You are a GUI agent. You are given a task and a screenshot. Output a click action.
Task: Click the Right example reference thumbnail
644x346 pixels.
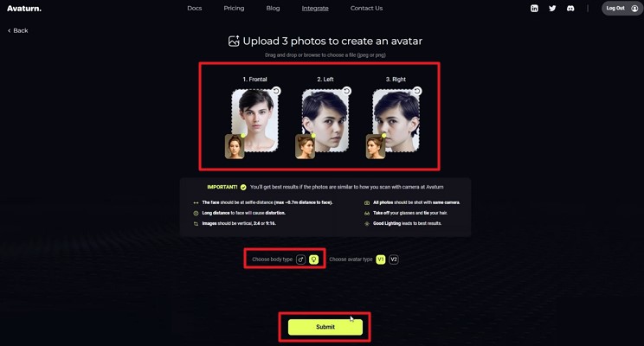pos(376,146)
